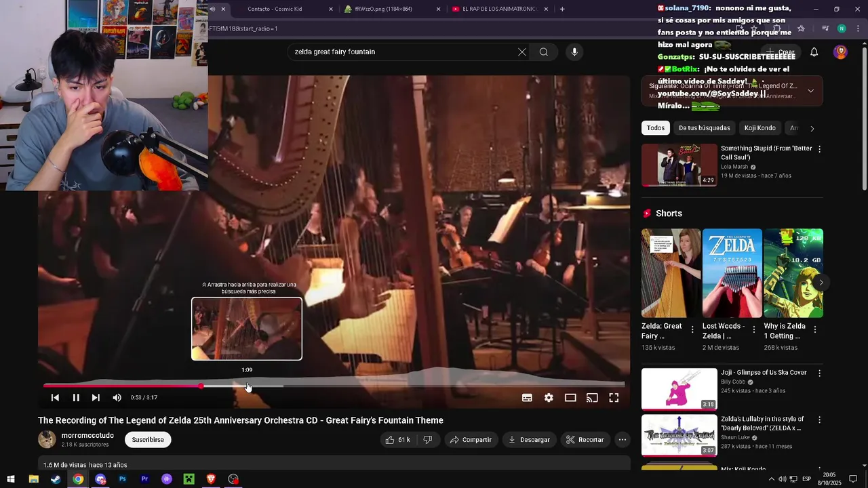Viewport: 868px width, 488px height.
Task: Open options for Zelda's Lullaby video
Action: (x=819, y=420)
